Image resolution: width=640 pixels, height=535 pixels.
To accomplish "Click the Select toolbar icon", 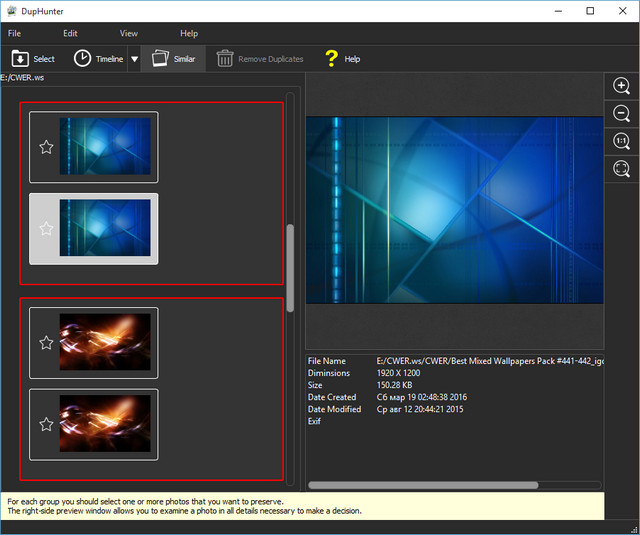I will pyautogui.click(x=20, y=59).
